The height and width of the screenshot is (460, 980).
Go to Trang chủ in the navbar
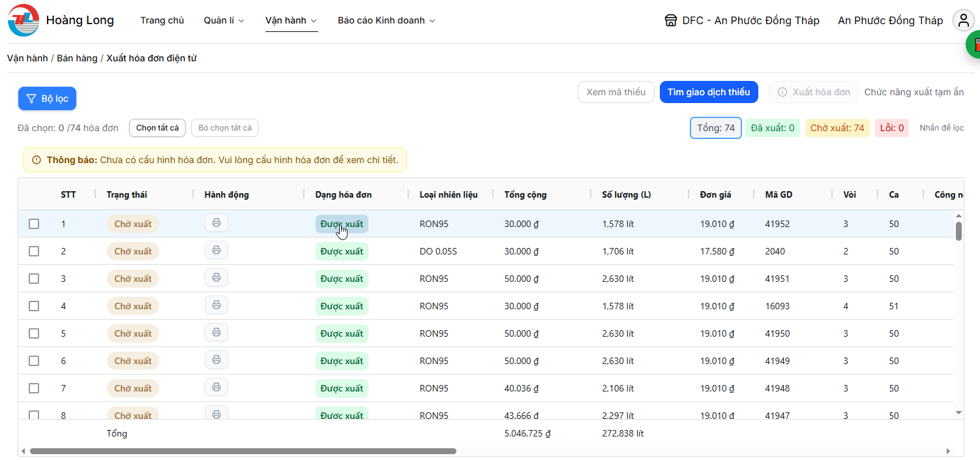click(162, 21)
